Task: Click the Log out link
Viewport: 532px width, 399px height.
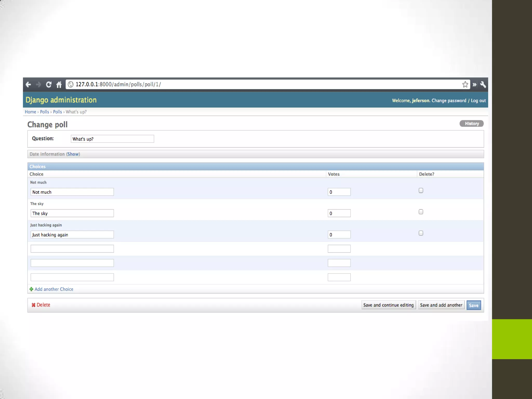Action: (478, 101)
